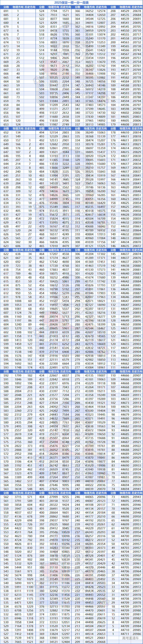Click history count 12574 beside score 366
The width and height of the screenshot is (143, 644).
point(101,11)
